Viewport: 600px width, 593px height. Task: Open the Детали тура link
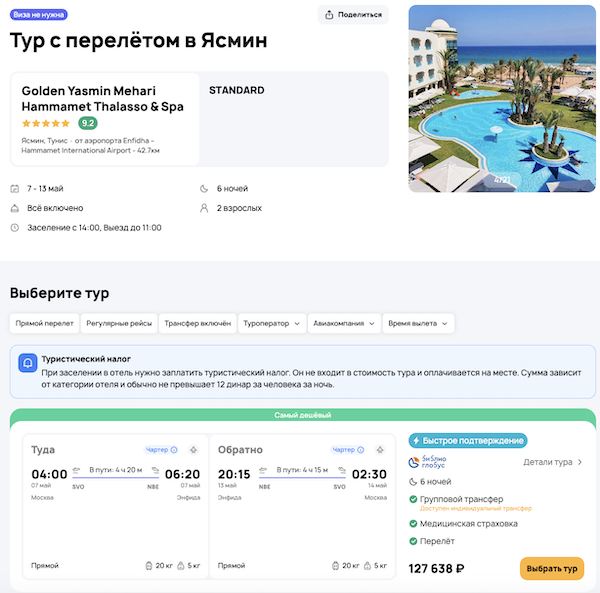coord(553,462)
